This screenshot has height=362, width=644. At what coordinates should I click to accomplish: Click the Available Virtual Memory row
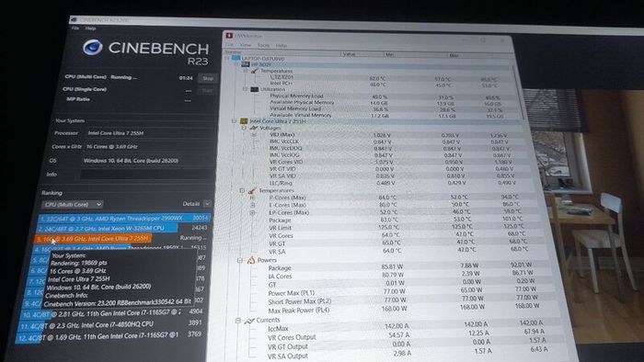pos(386,115)
